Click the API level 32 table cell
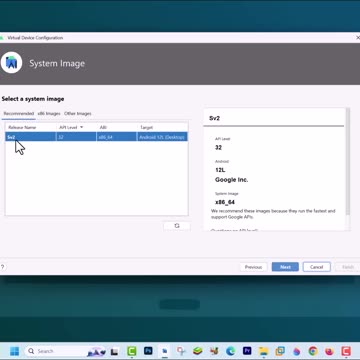The width and height of the screenshot is (360, 360). (76, 137)
